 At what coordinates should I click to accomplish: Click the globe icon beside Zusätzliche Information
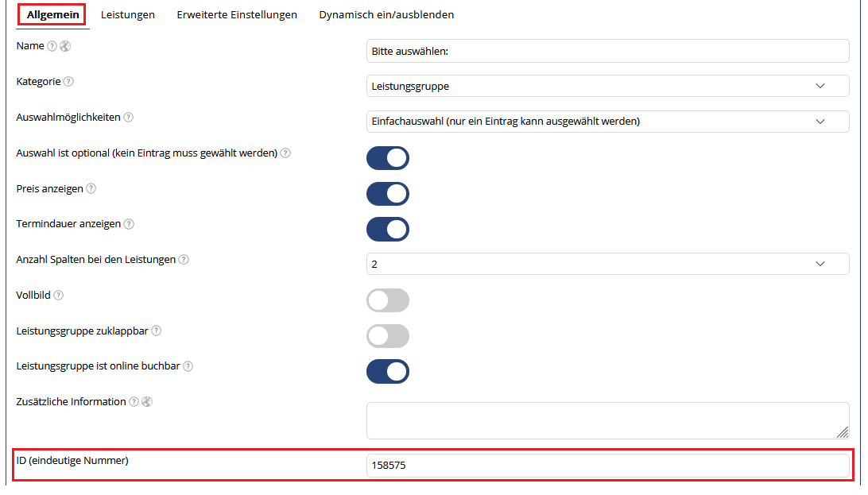point(147,402)
